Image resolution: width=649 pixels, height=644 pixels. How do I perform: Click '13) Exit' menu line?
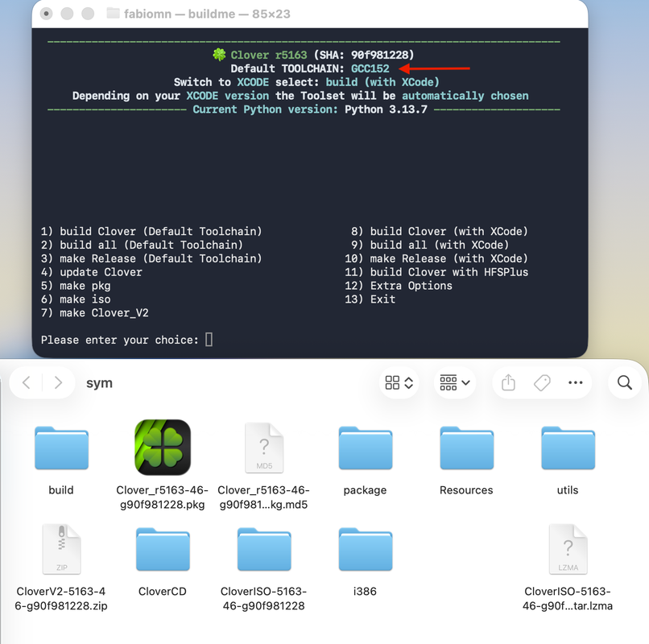point(370,299)
